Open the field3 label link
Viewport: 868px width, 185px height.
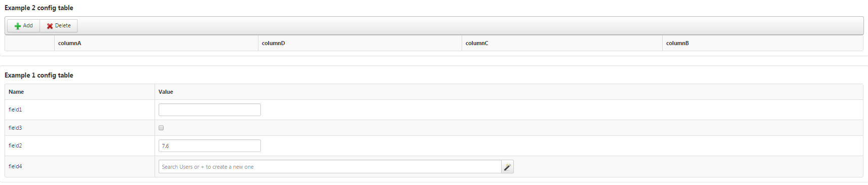(x=15, y=128)
